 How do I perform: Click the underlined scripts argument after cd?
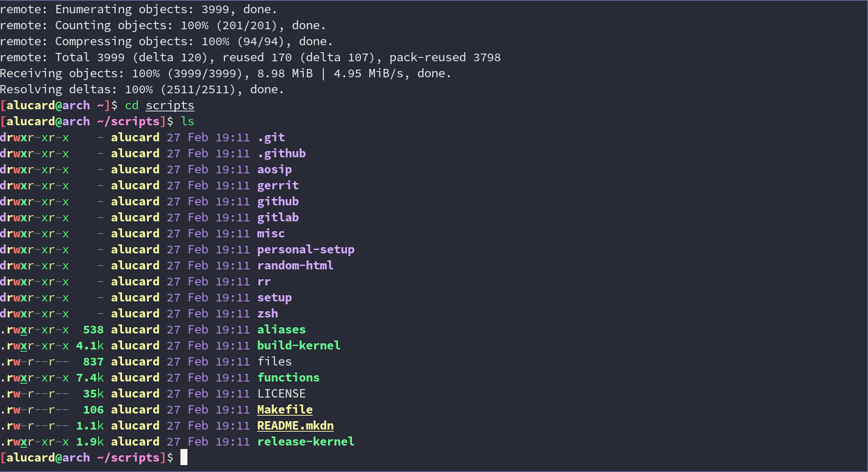point(170,106)
